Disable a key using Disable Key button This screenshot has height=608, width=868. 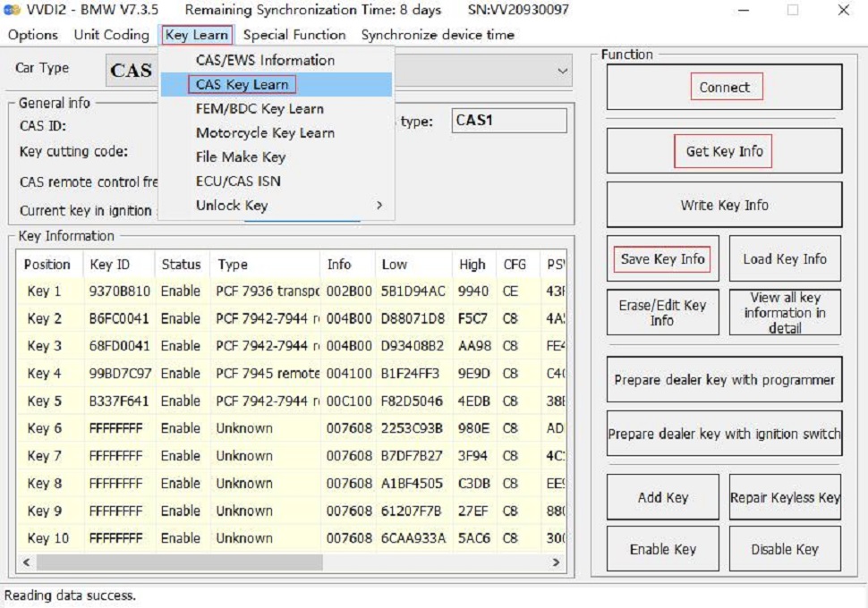pyautogui.click(x=785, y=548)
